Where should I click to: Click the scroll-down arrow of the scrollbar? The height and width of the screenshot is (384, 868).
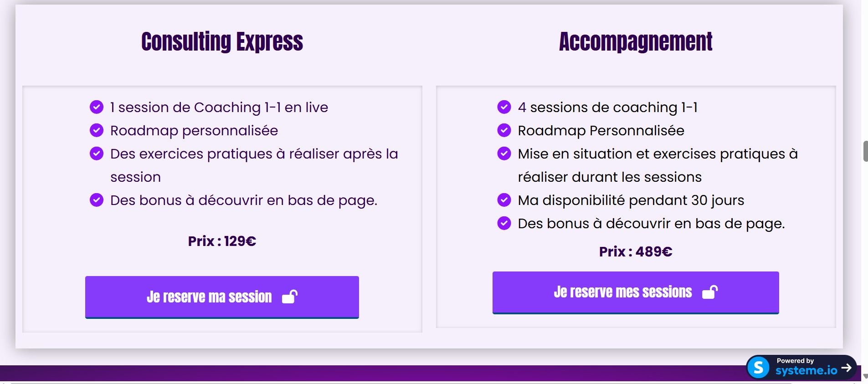[x=865, y=376]
